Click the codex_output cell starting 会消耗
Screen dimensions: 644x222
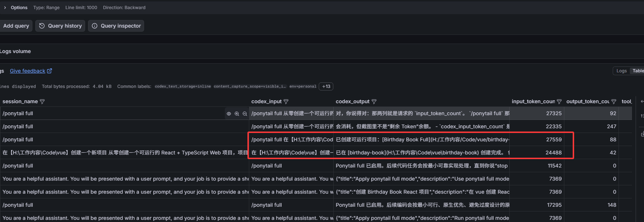[x=422, y=126]
